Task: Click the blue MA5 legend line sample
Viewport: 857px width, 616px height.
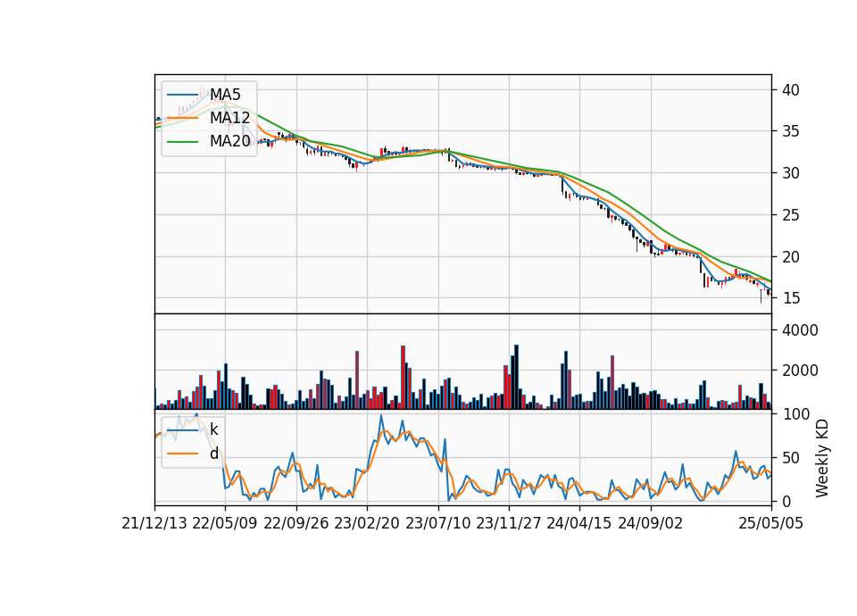Action: click(182, 95)
